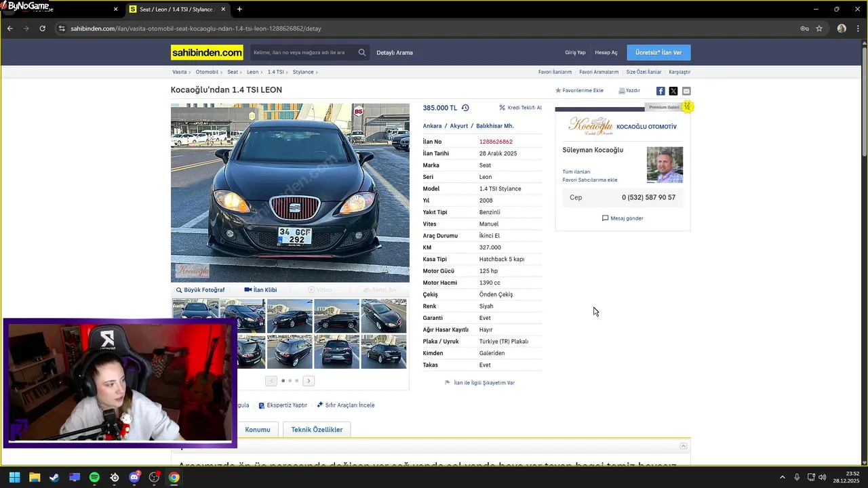Click Vasıta breadcrumb
The height and width of the screenshot is (488, 868).
point(180,72)
